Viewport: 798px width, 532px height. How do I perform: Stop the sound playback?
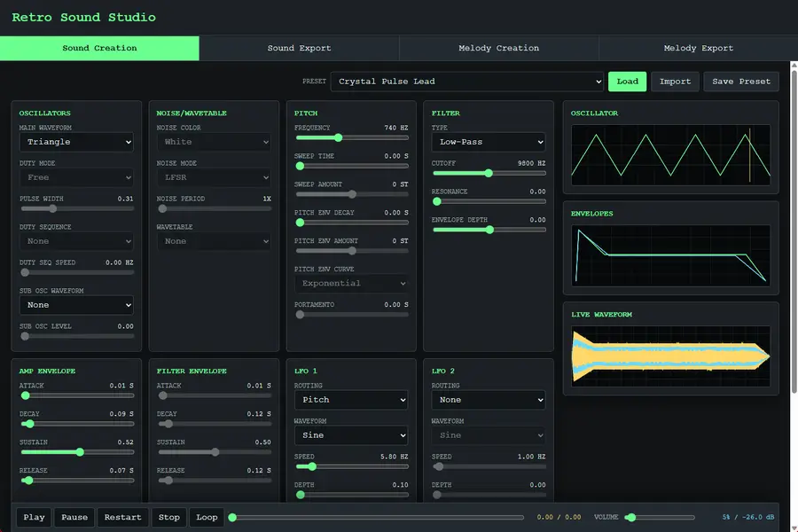169,517
